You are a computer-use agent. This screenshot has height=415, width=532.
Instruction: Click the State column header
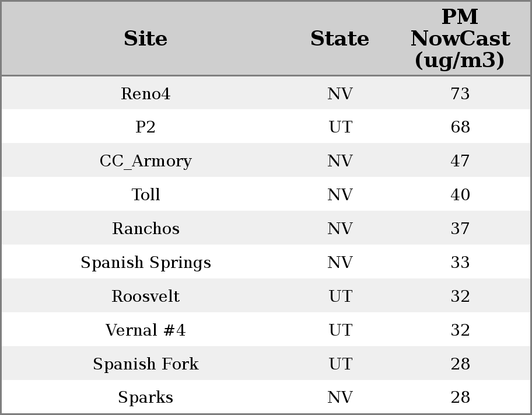tap(339, 39)
